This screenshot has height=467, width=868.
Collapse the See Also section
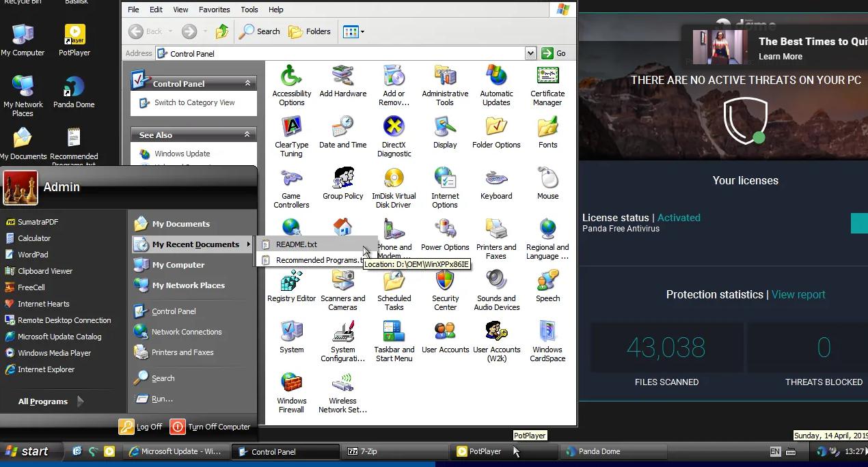point(247,135)
